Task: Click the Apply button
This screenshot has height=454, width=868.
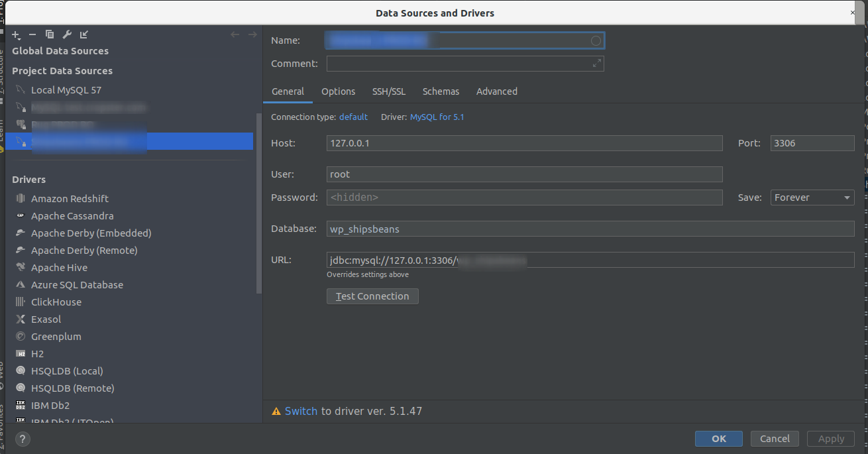Action: coord(831,439)
